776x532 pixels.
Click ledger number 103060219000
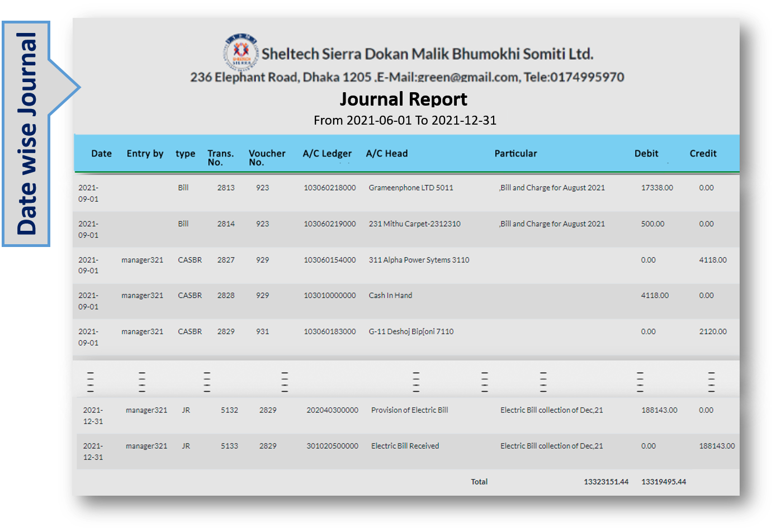coord(329,224)
